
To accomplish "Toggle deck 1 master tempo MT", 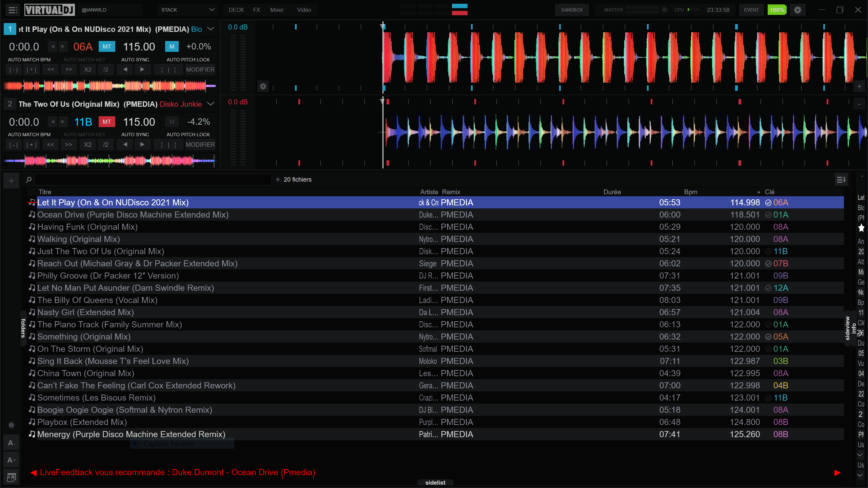I will pyautogui.click(x=107, y=46).
